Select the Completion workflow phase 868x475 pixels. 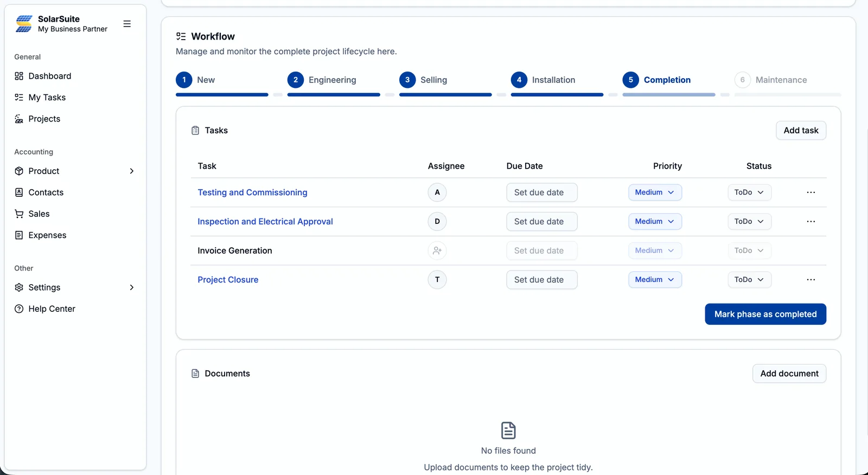(656, 80)
